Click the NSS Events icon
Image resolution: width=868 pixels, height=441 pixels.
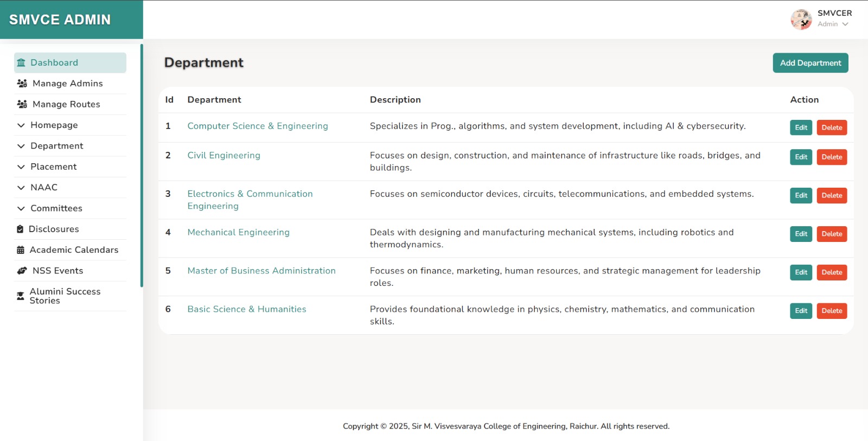point(22,271)
